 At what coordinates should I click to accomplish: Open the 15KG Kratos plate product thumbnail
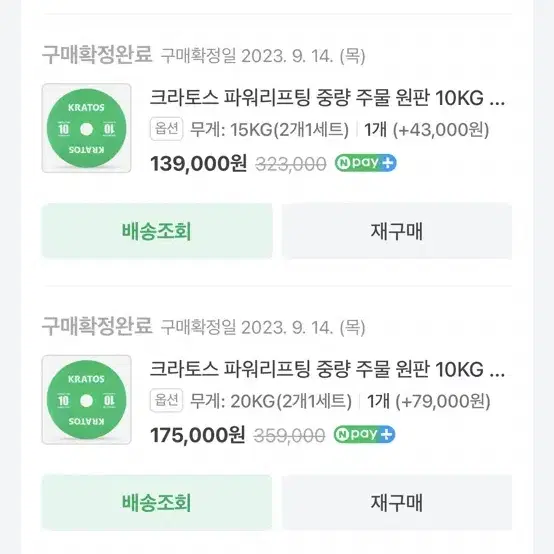point(87,128)
